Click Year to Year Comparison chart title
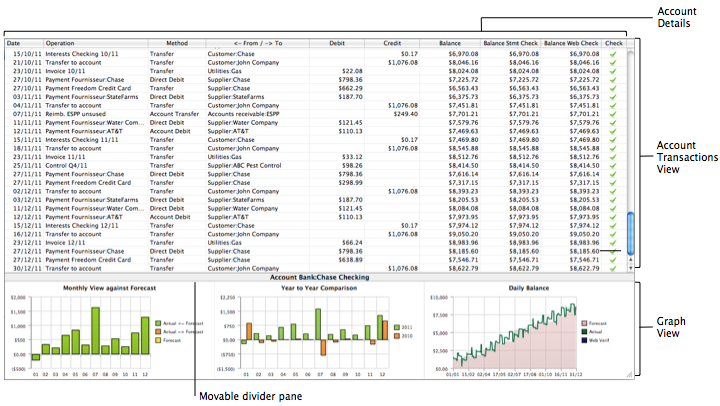 [x=319, y=288]
